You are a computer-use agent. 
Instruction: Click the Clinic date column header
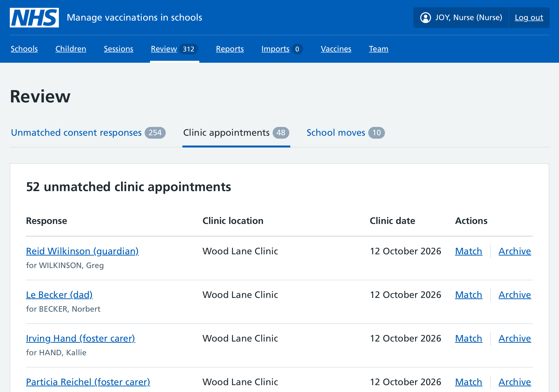[x=392, y=221]
